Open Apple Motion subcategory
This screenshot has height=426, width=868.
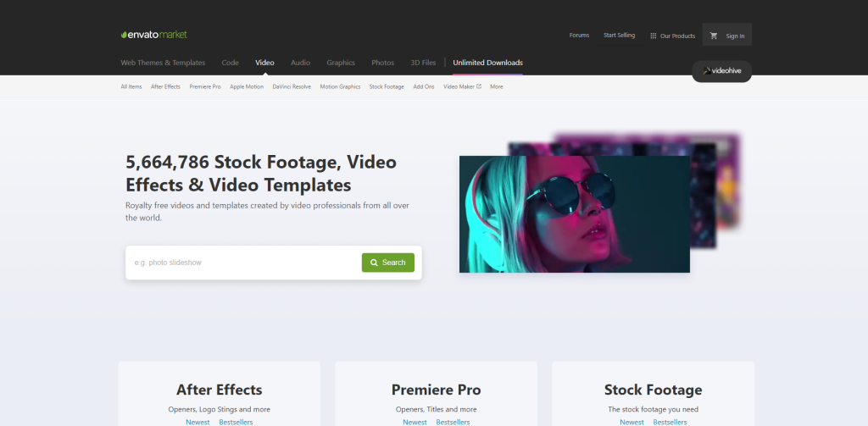247,87
